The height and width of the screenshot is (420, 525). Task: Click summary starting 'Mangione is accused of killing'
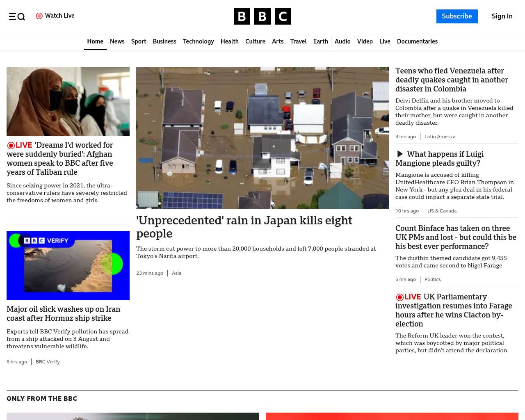[x=454, y=186]
